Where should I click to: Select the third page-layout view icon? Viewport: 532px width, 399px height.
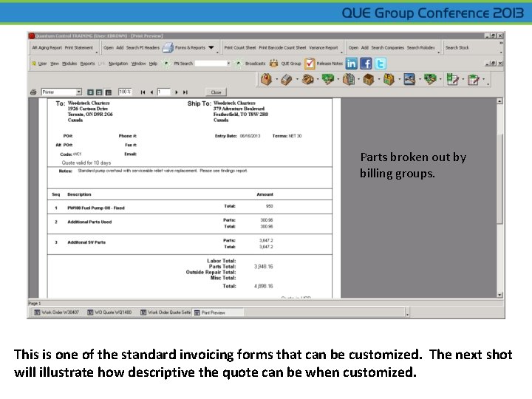[x=108, y=92]
